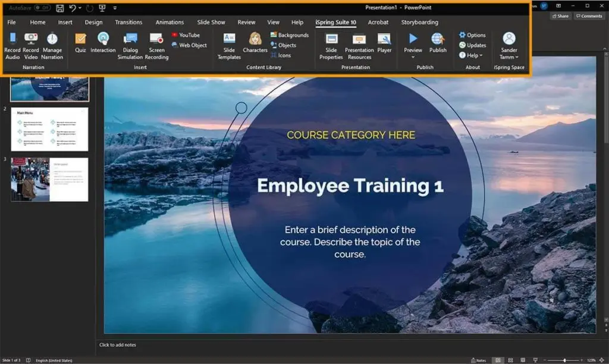Switch to the Home tab
Screen dimensions: 609x364
37,22
